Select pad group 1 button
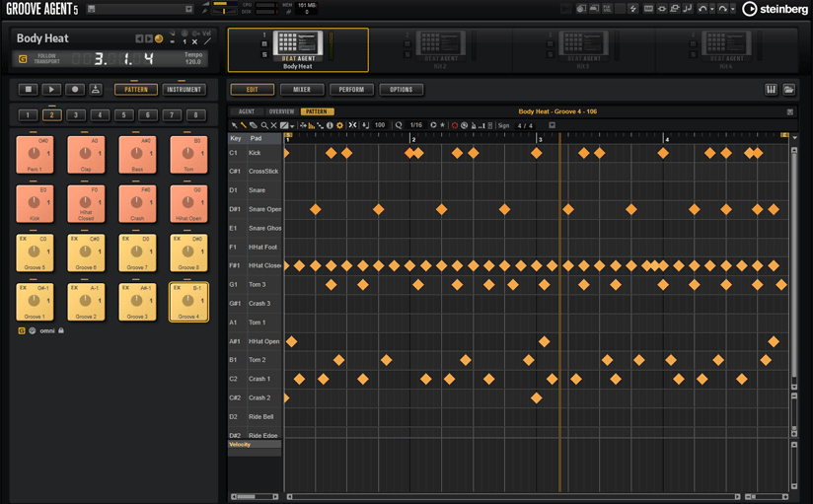This screenshot has height=504, width=813. [x=28, y=115]
